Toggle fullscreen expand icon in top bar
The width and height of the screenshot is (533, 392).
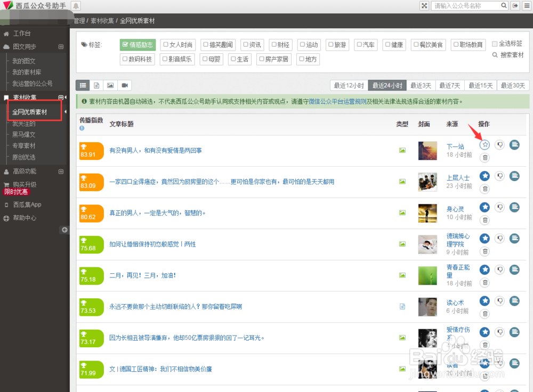point(424,5)
